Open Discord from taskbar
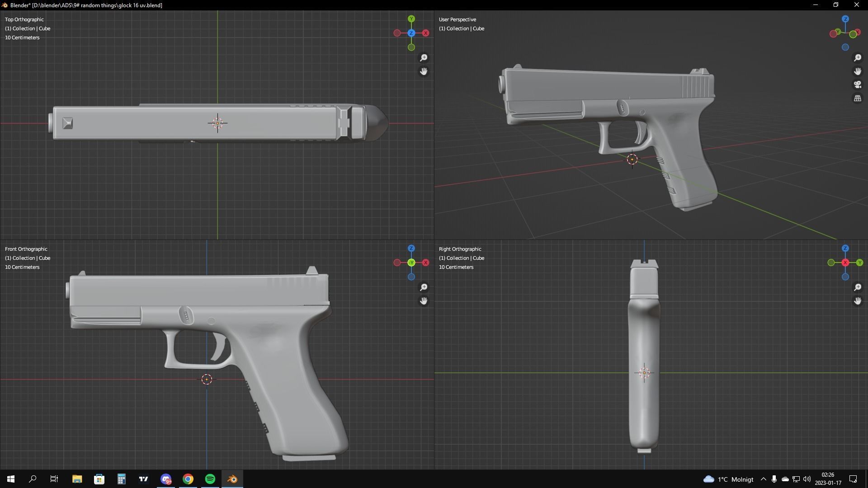This screenshot has width=868, height=488. tap(166, 479)
